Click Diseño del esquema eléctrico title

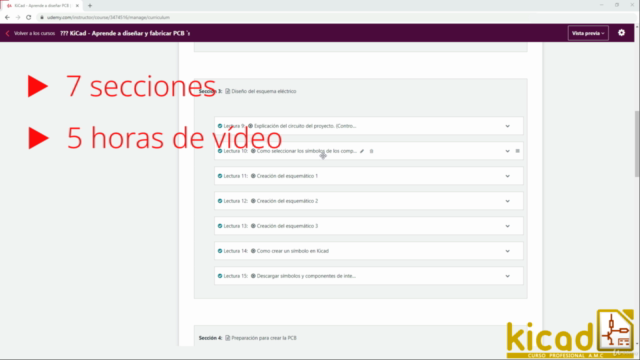(x=264, y=91)
